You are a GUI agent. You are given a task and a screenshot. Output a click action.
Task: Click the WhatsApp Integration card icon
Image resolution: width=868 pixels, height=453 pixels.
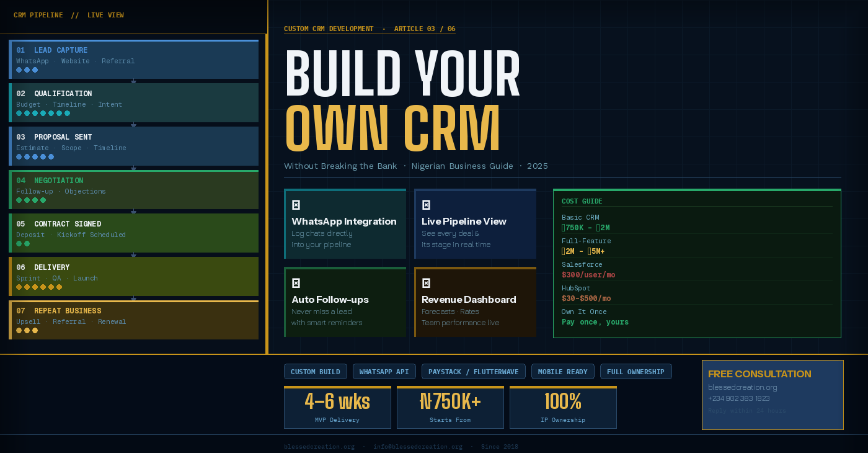pos(296,205)
